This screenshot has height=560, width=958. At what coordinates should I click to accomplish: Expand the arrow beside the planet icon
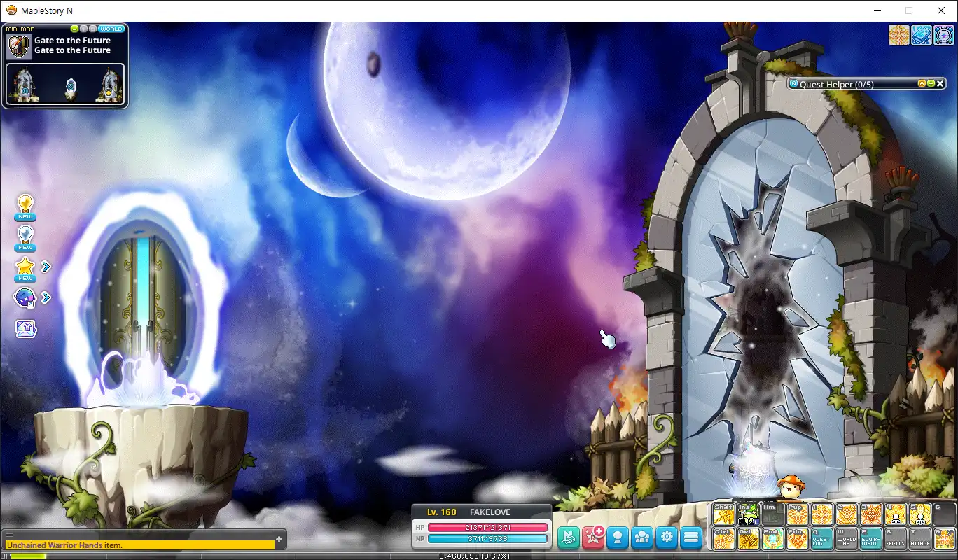[x=46, y=297]
